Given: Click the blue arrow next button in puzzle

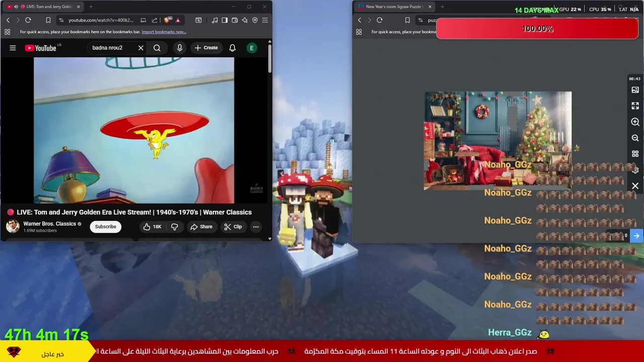Looking at the screenshot, I should (x=636, y=236).
